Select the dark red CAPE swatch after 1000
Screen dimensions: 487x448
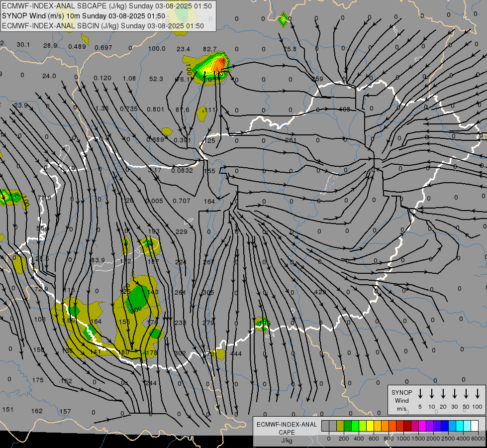(407, 426)
